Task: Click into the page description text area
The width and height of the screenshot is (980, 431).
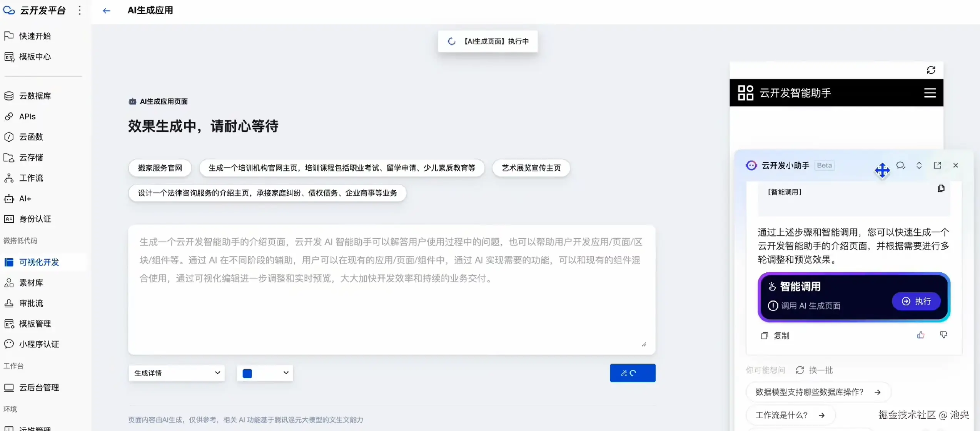Action: click(391, 300)
